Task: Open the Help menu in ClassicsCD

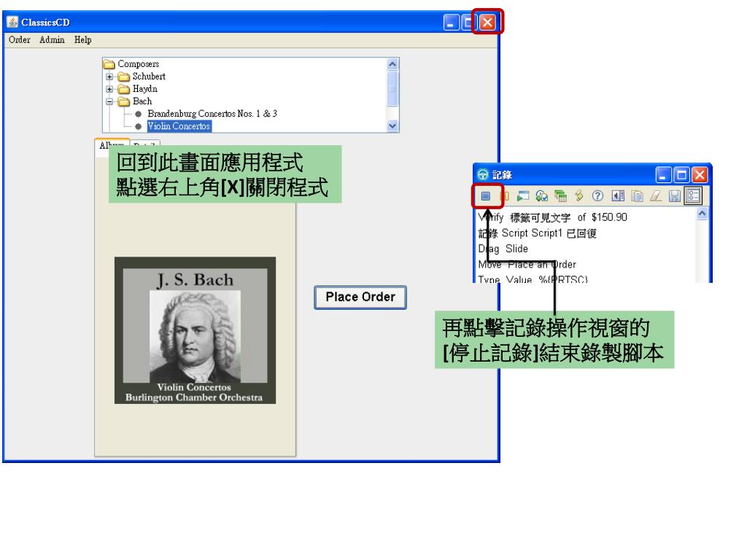Action: pyautogui.click(x=82, y=40)
